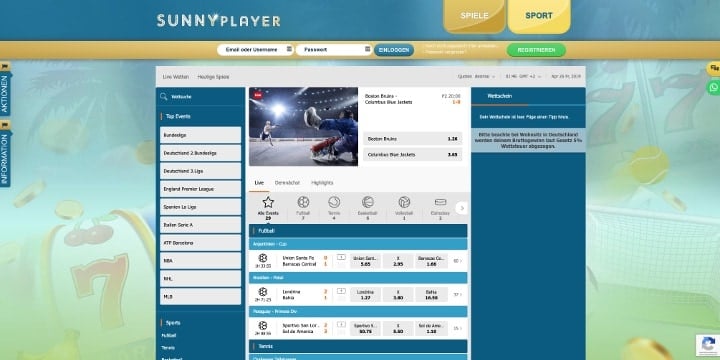Image resolution: width=720 pixels, height=360 pixels.
Task: Select Italien Serie A top event
Action: [200, 225]
